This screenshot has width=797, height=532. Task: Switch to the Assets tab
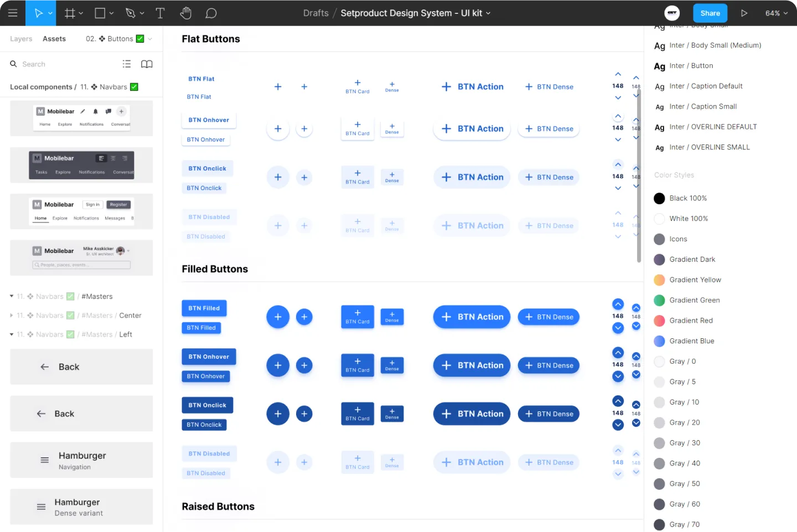[54, 38]
